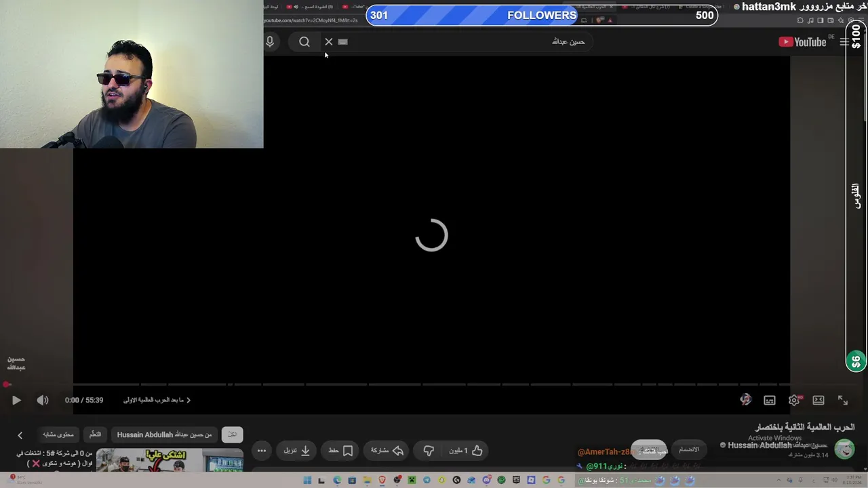Like the video with thumbs up

tap(467, 451)
